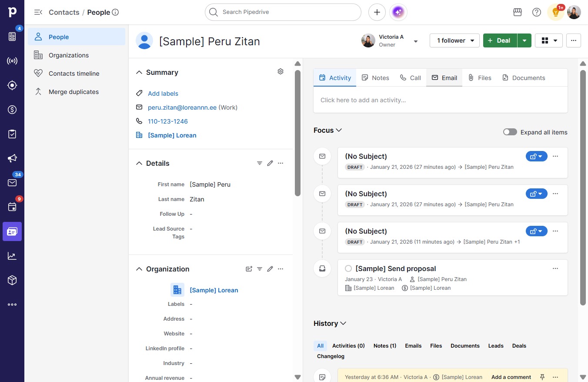Open the grid layout view dropdown
The width and height of the screenshot is (588, 382).
[x=549, y=40]
